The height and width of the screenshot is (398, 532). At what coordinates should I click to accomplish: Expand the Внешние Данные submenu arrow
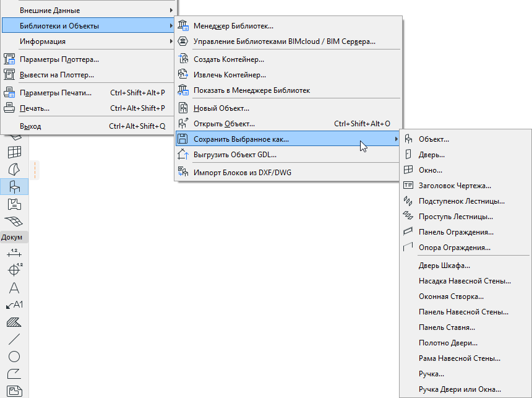[171, 10]
